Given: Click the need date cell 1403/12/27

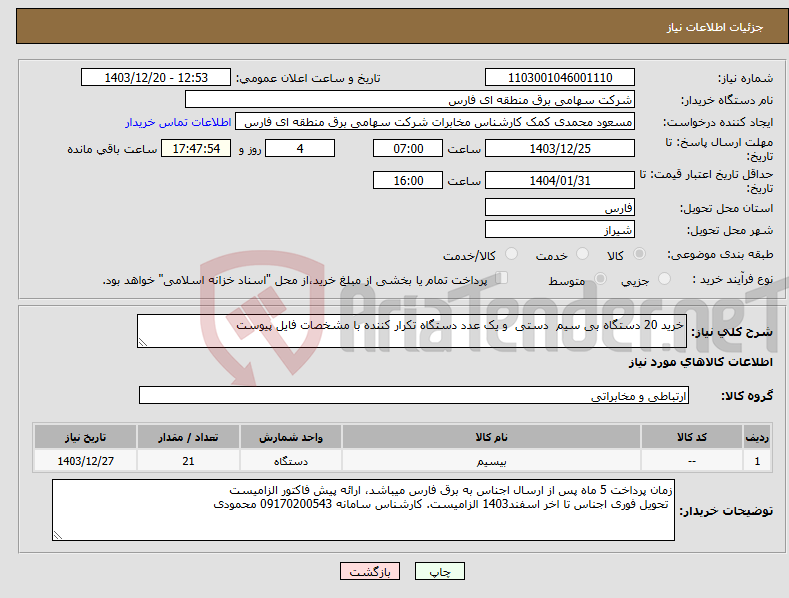Looking at the screenshot, I should click(86, 461).
